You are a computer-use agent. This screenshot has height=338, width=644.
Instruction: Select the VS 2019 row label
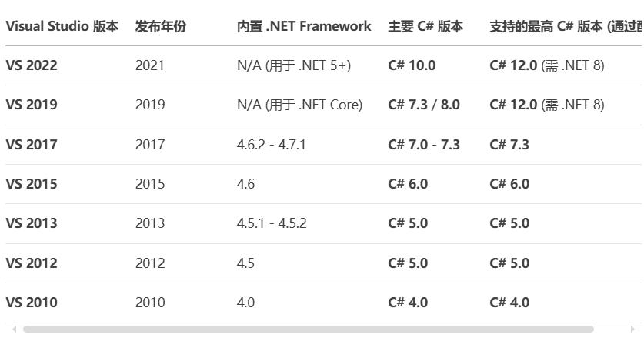[x=32, y=105]
